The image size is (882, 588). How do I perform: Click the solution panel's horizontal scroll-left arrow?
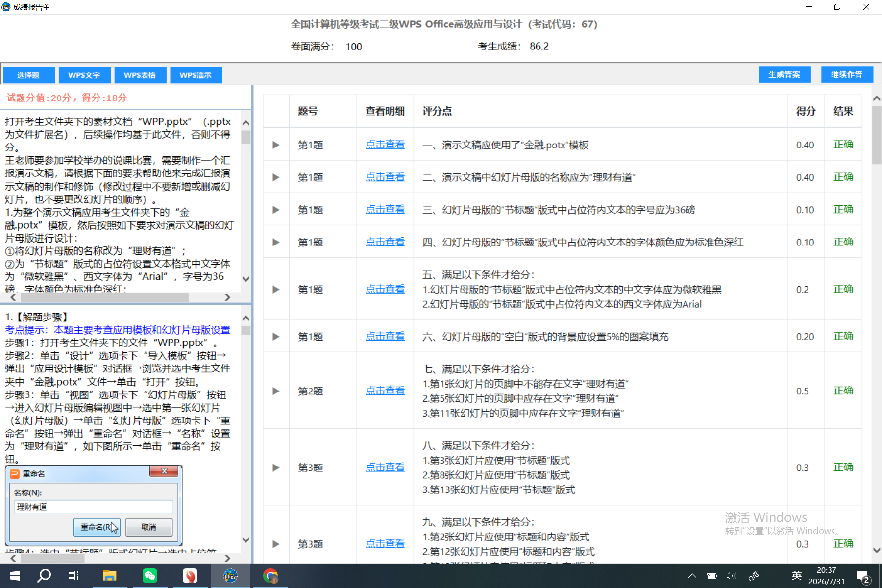pyautogui.click(x=13, y=558)
